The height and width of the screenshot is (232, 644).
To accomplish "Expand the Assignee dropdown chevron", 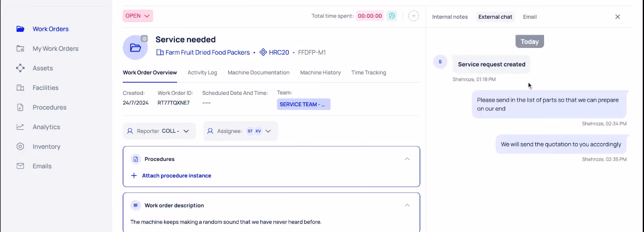I will tap(268, 131).
